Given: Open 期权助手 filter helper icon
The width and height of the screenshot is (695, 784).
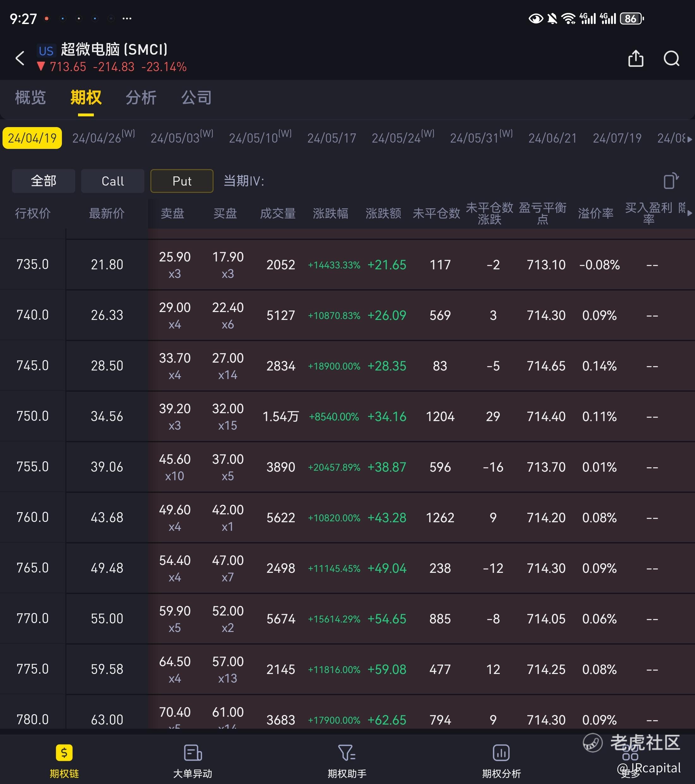Looking at the screenshot, I should click(347, 753).
